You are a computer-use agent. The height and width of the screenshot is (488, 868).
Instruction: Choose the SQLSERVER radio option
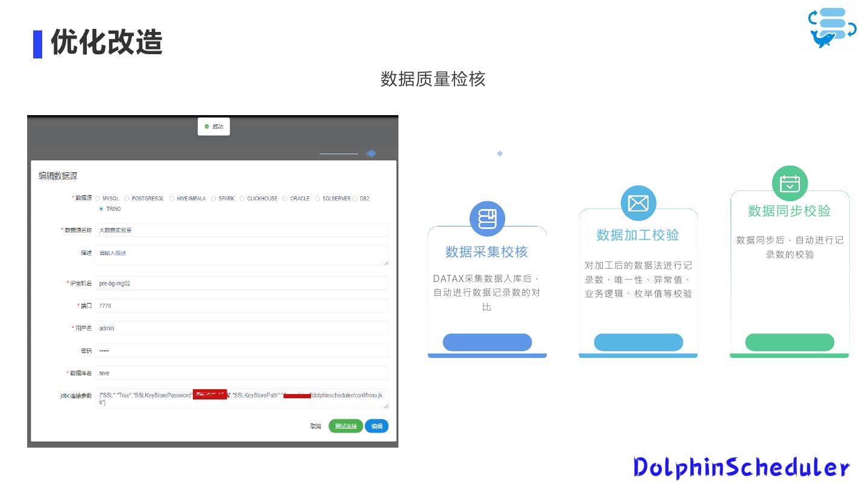click(318, 198)
